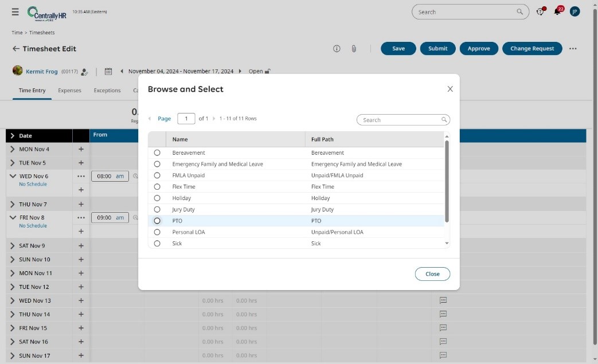Select the Sick radio button
Image resolution: width=598 pixels, height=364 pixels.
click(157, 243)
